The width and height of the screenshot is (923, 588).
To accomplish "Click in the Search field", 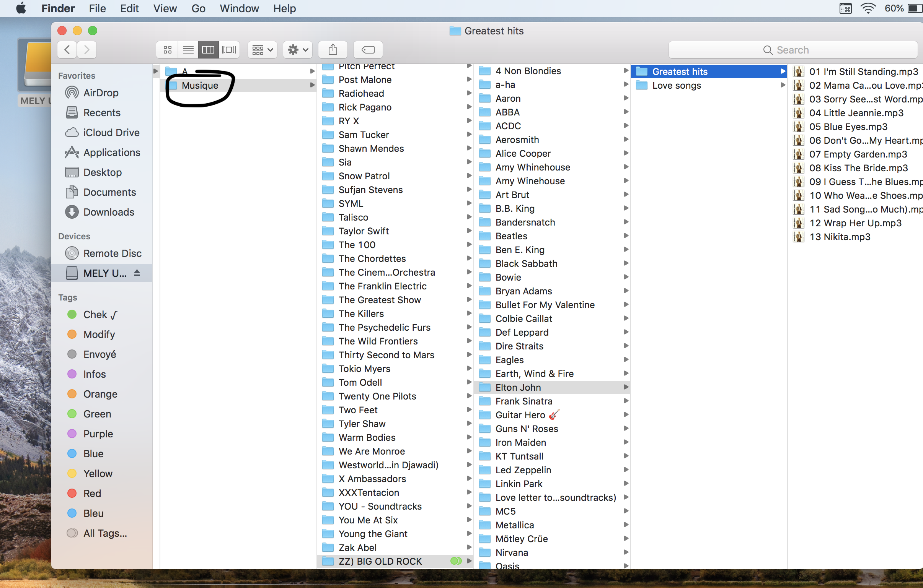I will [792, 50].
